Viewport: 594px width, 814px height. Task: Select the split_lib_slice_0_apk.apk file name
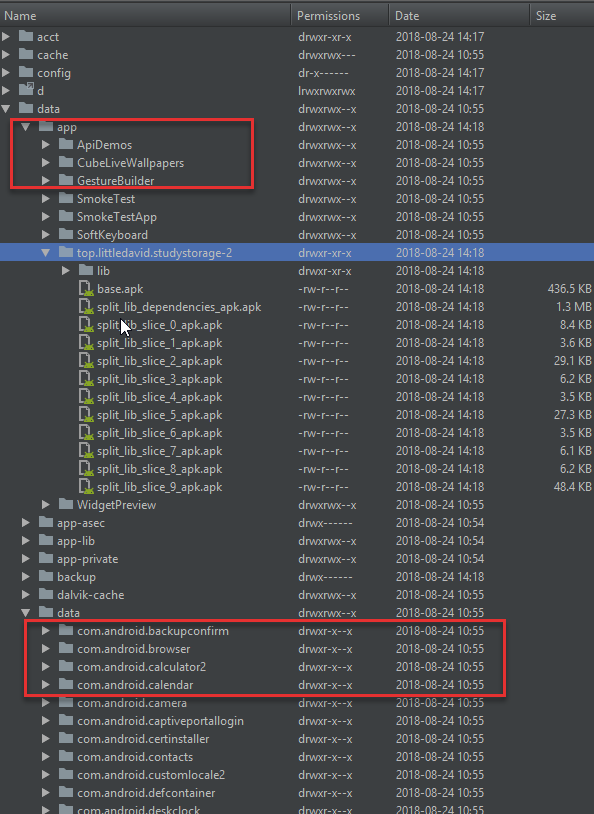(x=159, y=325)
